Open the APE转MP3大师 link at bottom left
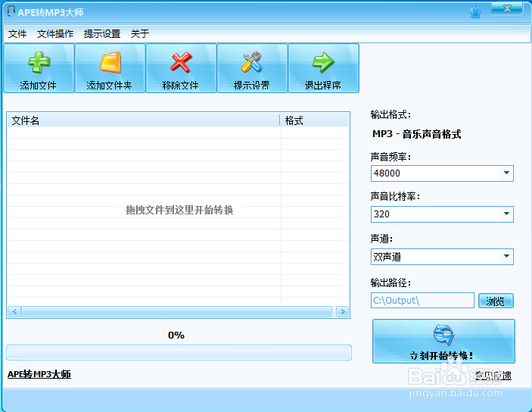This screenshot has width=532, height=412. [x=39, y=374]
